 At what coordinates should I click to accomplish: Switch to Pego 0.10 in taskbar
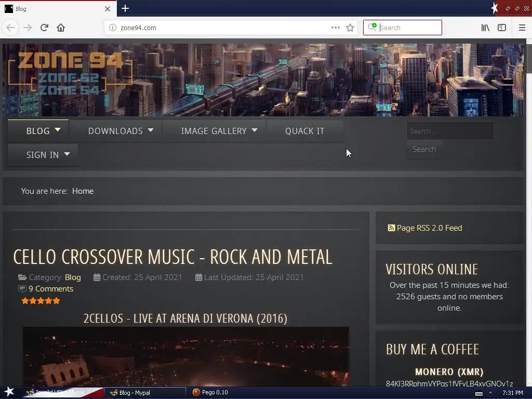[x=210, y=393]
